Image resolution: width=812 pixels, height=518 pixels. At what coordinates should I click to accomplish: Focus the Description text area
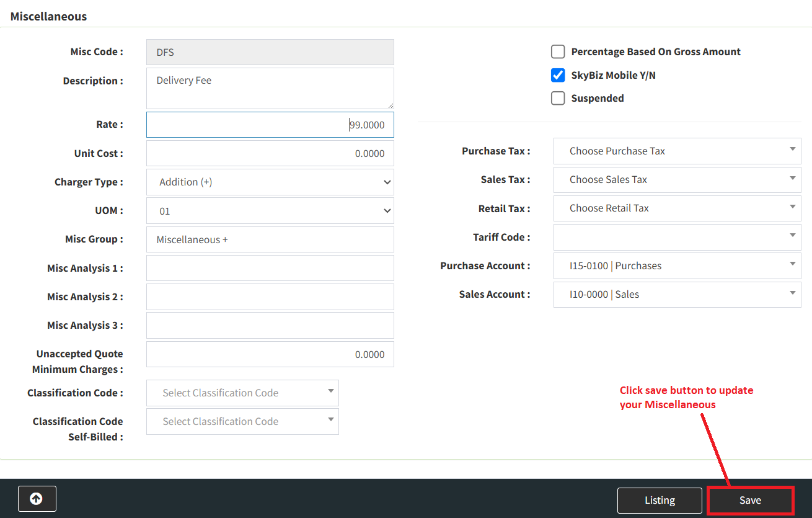click(x=270, y=88)
